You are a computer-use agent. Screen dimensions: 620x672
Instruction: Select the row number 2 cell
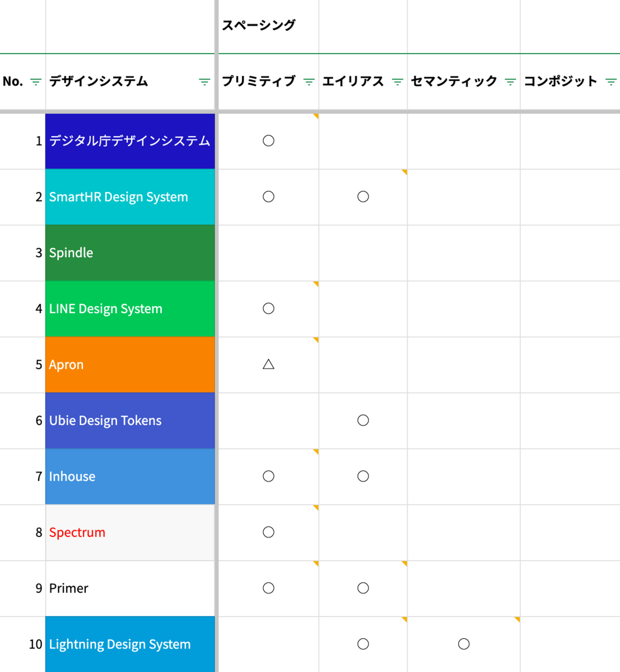[22, 197]
